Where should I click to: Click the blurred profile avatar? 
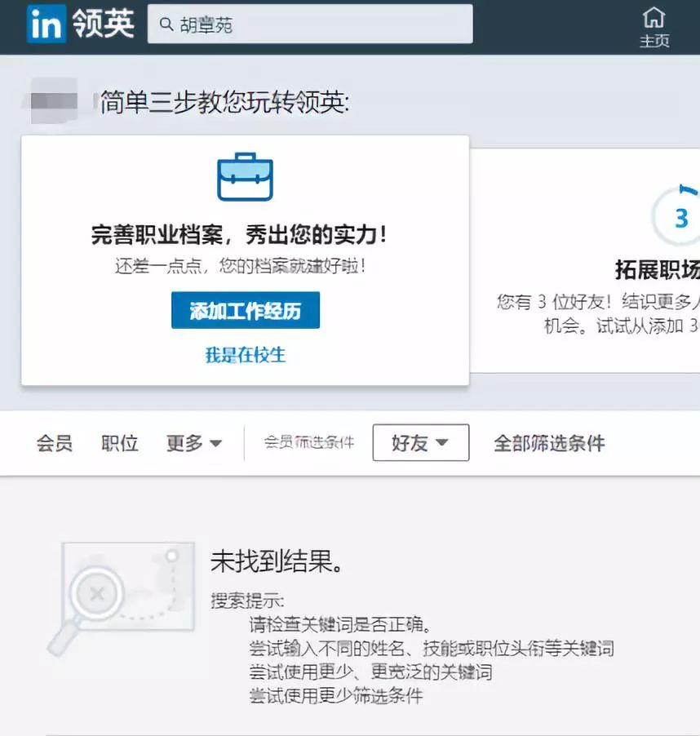pyautogui.click(x=52, y=101)
